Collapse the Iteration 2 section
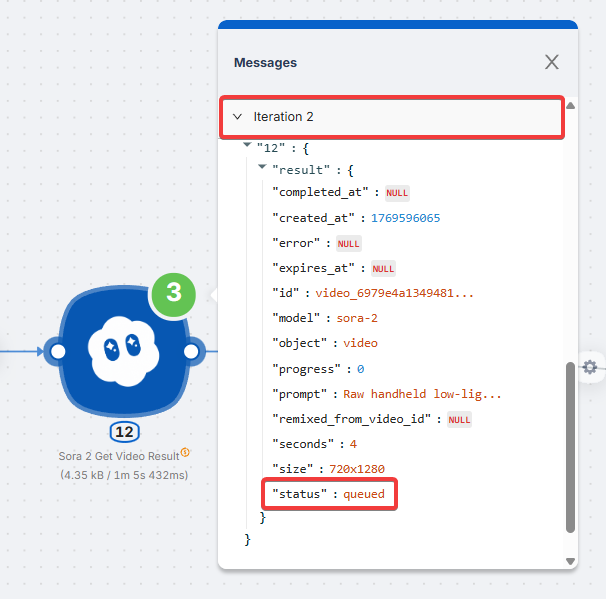This screenshot has height=599, width=606. pos(237,117)
